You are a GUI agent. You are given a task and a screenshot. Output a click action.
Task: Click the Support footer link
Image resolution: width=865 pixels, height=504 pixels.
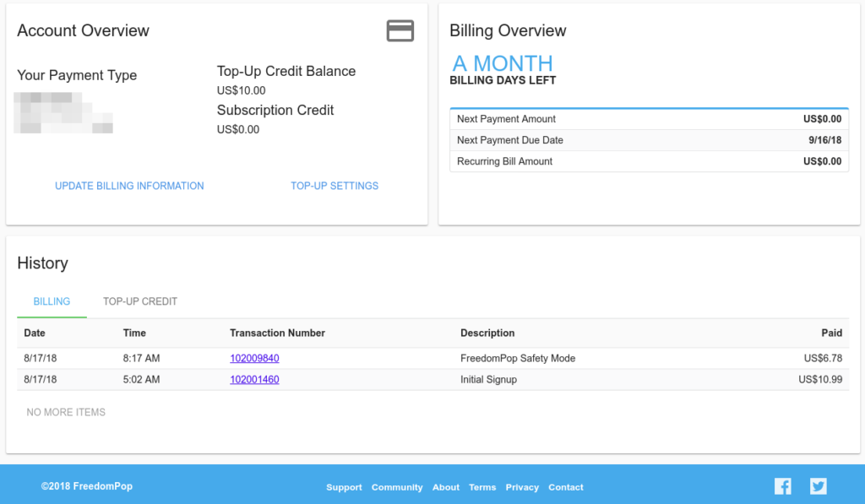click(x=344, y=487)
